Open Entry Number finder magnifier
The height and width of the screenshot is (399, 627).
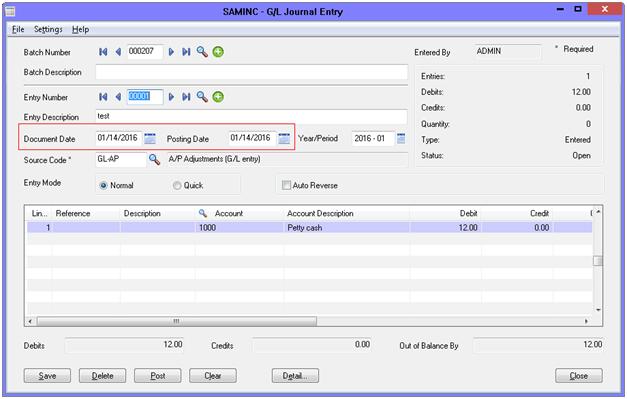202,96
